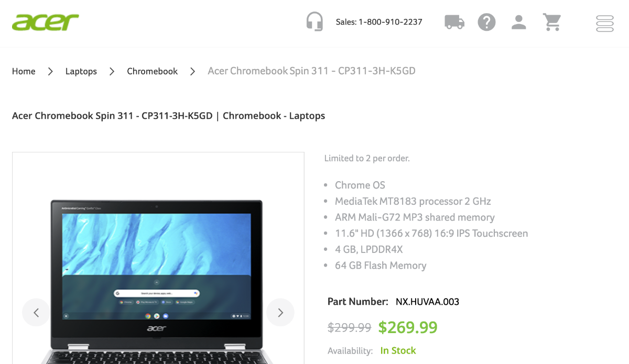629x364 pixels.
Task: Click the Spin 311 CP311-3H-K5GD breadcrumb
Action: point(312,71)
